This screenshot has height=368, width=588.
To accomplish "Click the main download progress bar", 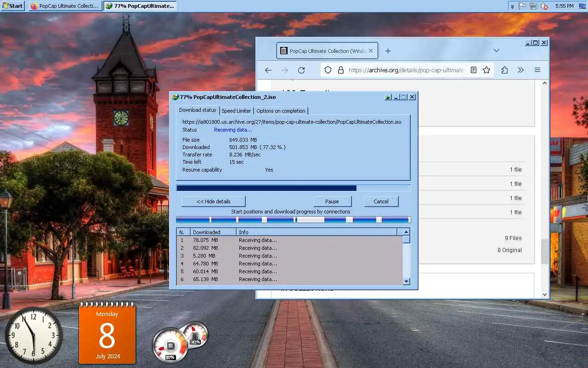I will click(294, 188).
